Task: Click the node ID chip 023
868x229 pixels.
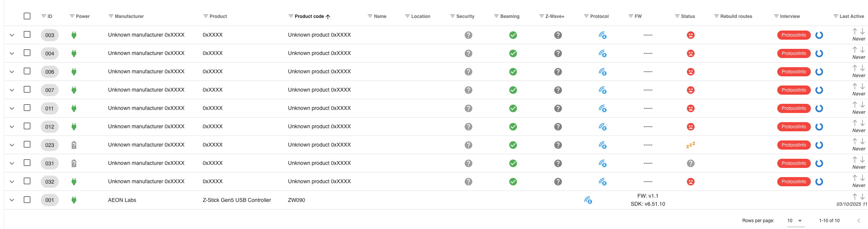Action: coord(50,145)
